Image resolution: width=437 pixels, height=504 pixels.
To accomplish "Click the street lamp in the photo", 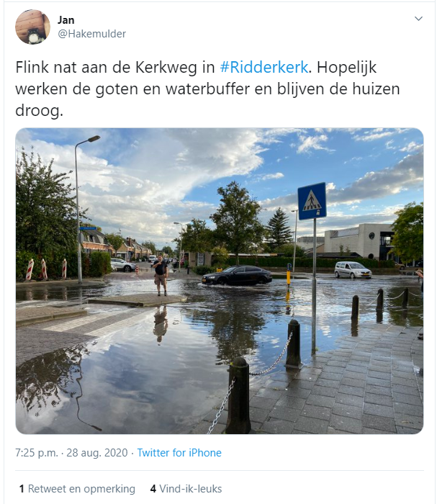I will [82, 209].
